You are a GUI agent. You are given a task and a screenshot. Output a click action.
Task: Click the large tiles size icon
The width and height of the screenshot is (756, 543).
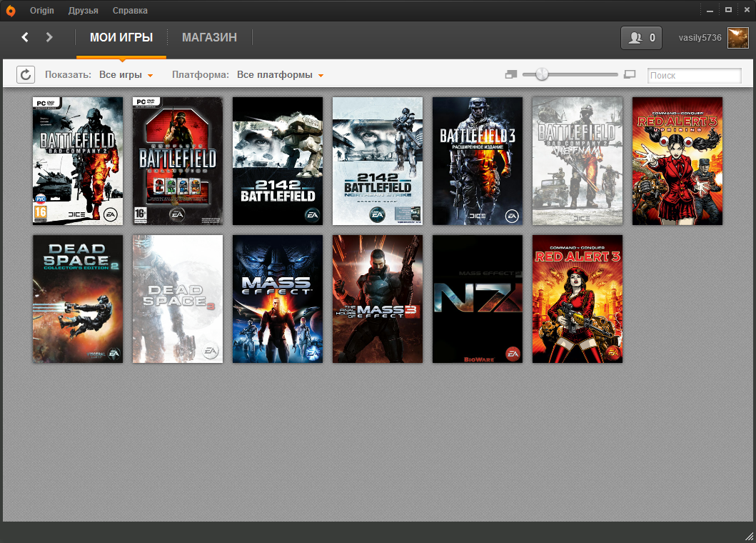(x=630, y=74)
